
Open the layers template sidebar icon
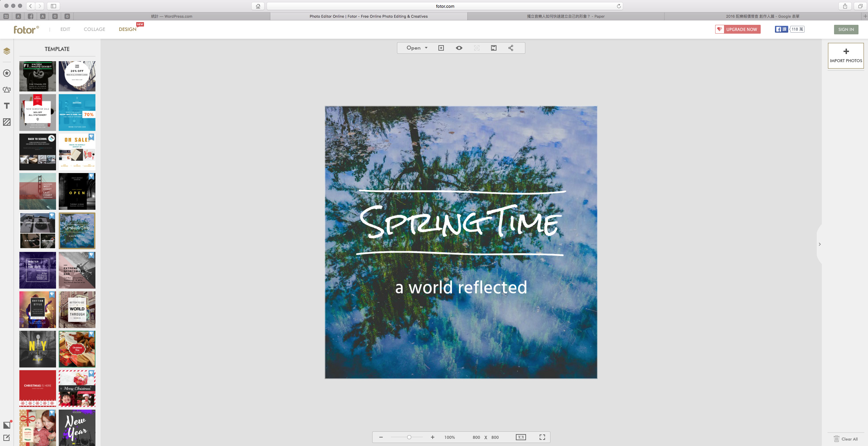pyautogui.click(x=7, y=51)
